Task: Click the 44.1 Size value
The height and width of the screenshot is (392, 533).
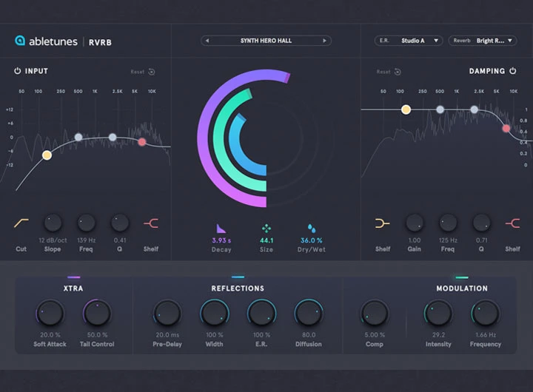Action: [266, 240]
